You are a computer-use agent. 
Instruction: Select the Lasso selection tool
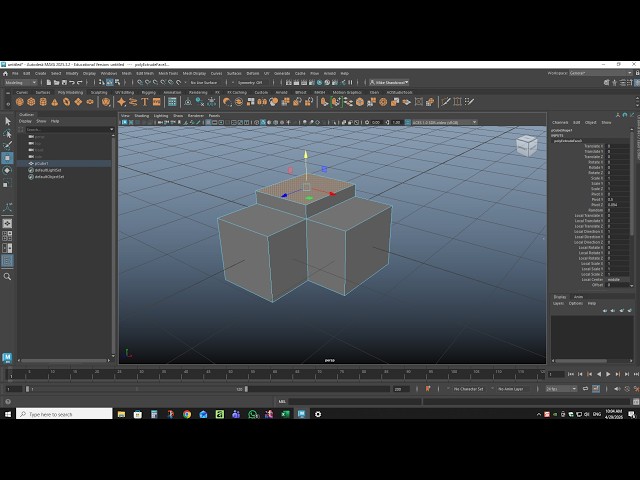pos(7,133)
